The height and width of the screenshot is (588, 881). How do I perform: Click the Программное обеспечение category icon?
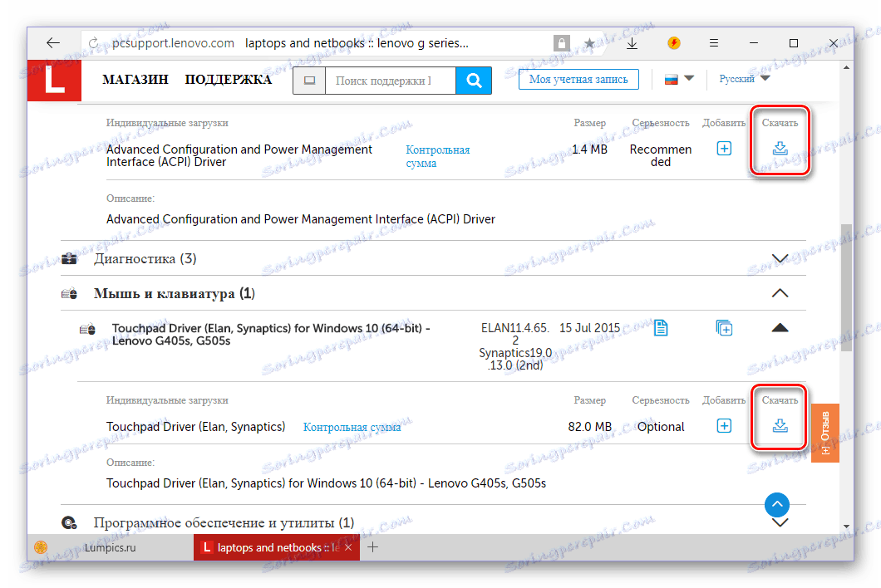[70, 523]
